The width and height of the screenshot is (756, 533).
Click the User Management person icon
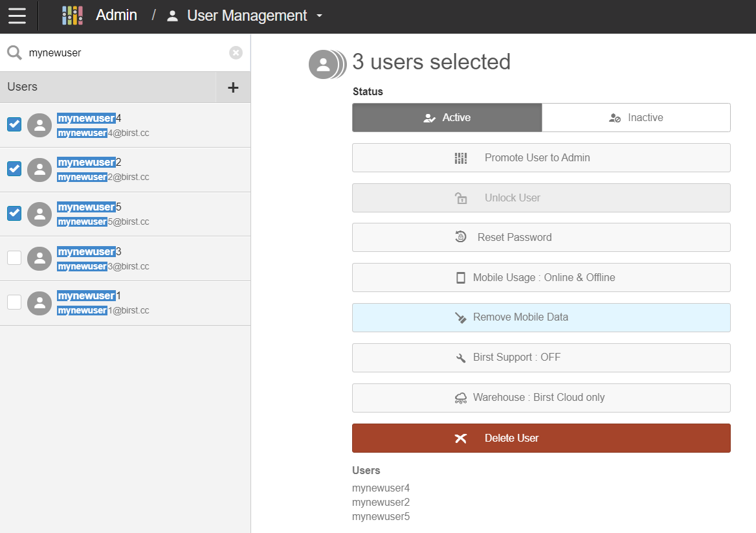tap(172, 16)
